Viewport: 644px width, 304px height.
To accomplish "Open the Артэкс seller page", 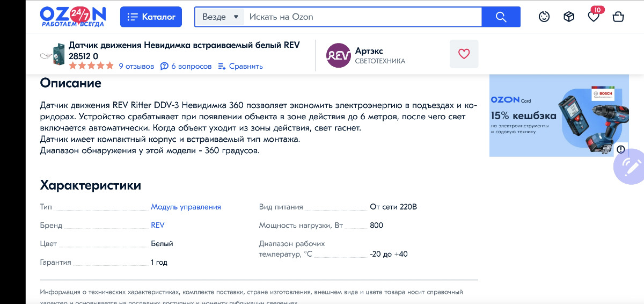I will pos(369,50).
